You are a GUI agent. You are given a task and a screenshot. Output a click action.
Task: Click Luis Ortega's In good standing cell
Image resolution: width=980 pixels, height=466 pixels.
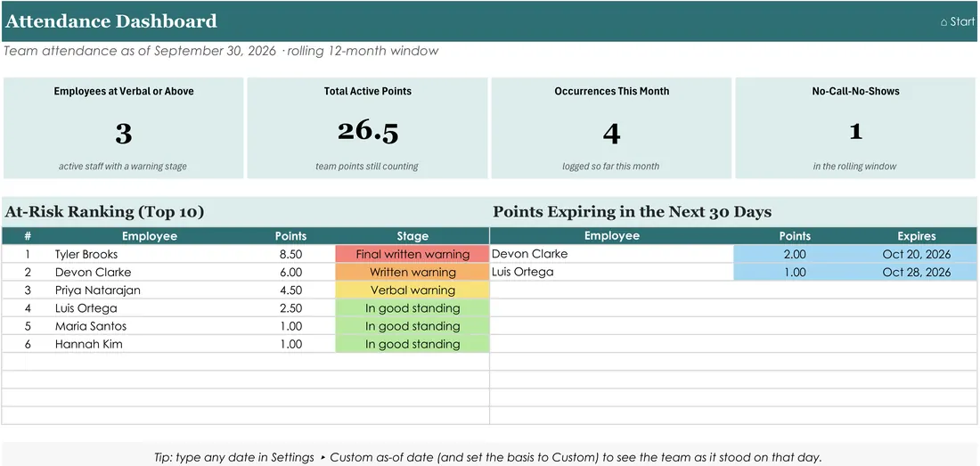coord(412,308)
